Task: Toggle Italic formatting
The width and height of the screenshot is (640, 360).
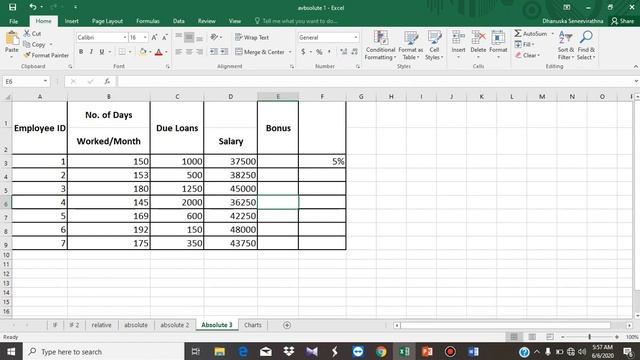Action: tap(91, 52)
